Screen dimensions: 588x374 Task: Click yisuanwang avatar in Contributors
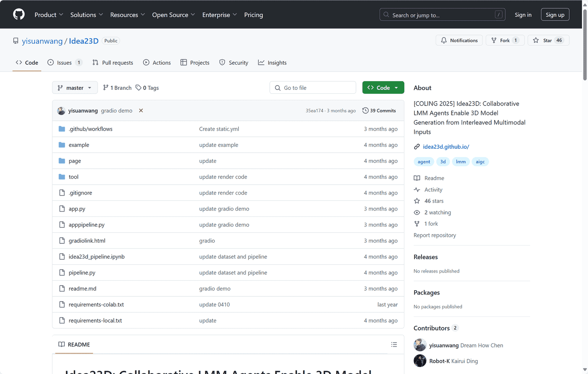click(420, 345)
